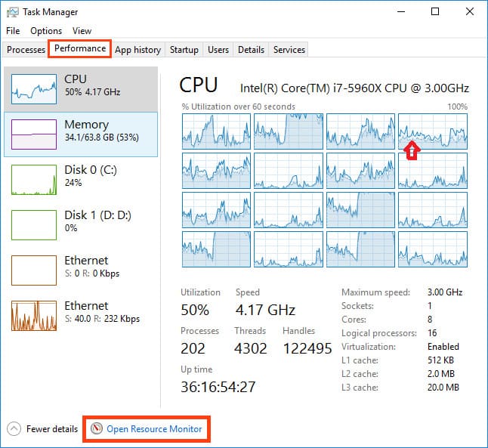
Task: Click the core graph marked by red arrow
Action: pyautogui.click(x=433, y=131)
